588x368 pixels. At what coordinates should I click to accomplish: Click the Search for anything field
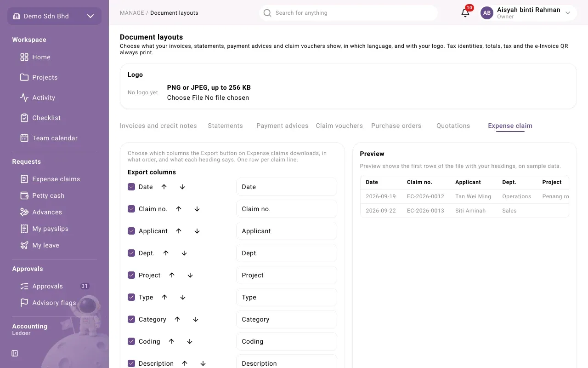coord(348,13)
